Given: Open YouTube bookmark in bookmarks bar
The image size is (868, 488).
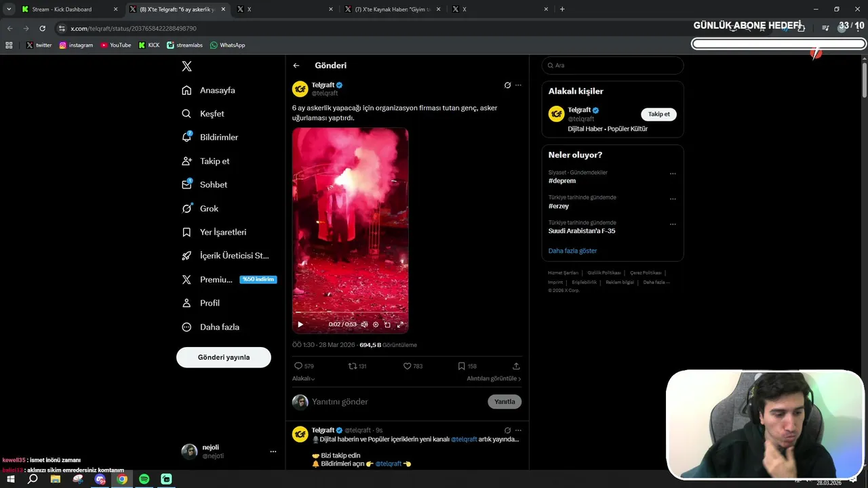Looking at the screenshot, I should tap(116, 45).
